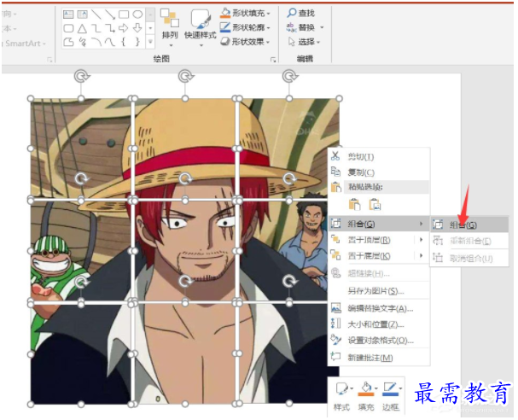
Task: Insert the down block arrow shape
Action: [x=137, y=28]
